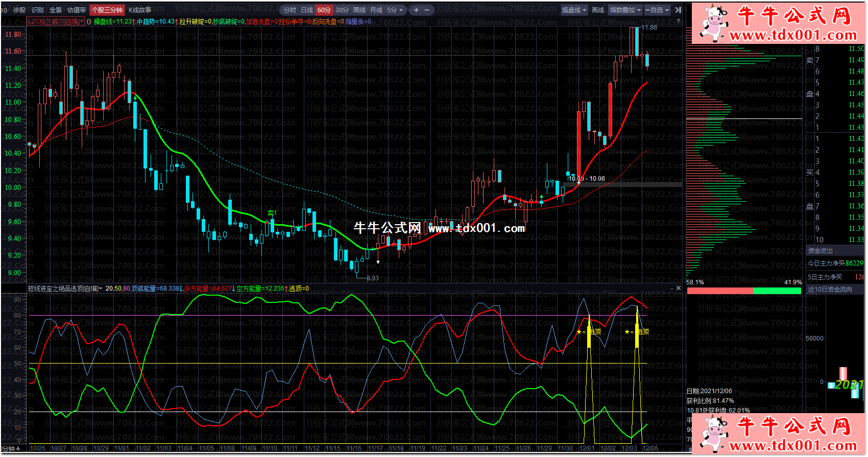
Task: Click the 9.00 price axis label
Action: tap(14, 273)
